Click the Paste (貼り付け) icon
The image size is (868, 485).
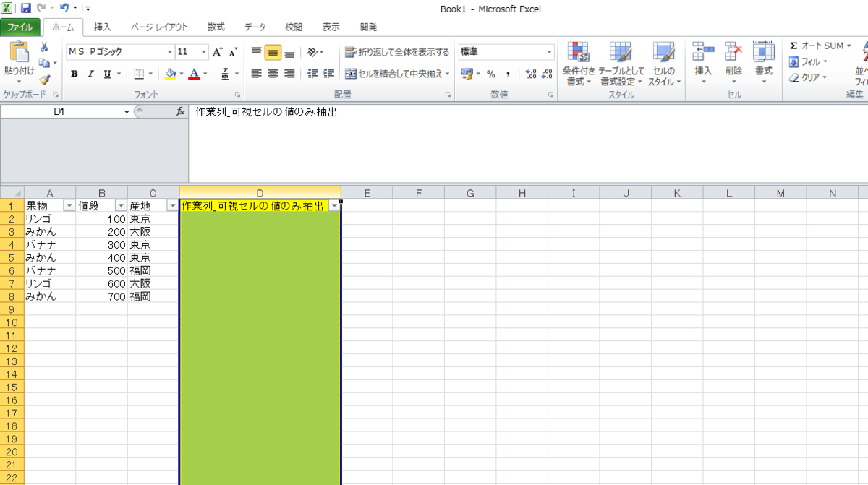click(x=19, y=53)
